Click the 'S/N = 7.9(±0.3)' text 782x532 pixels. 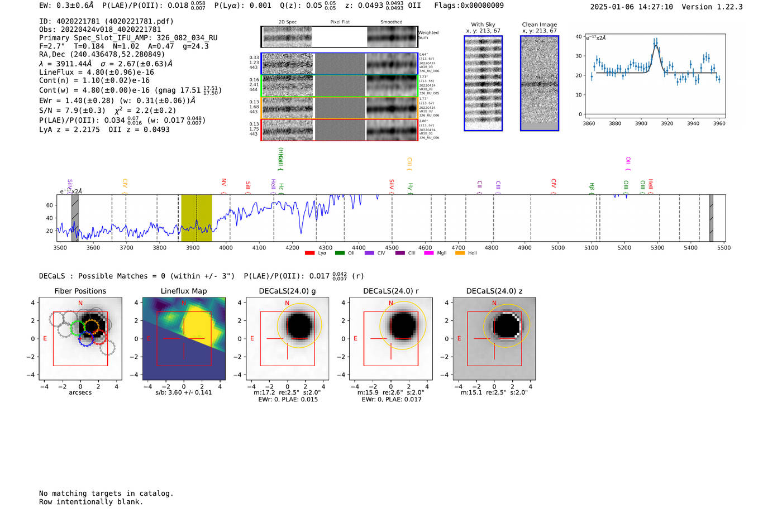(x=72, y=111)
